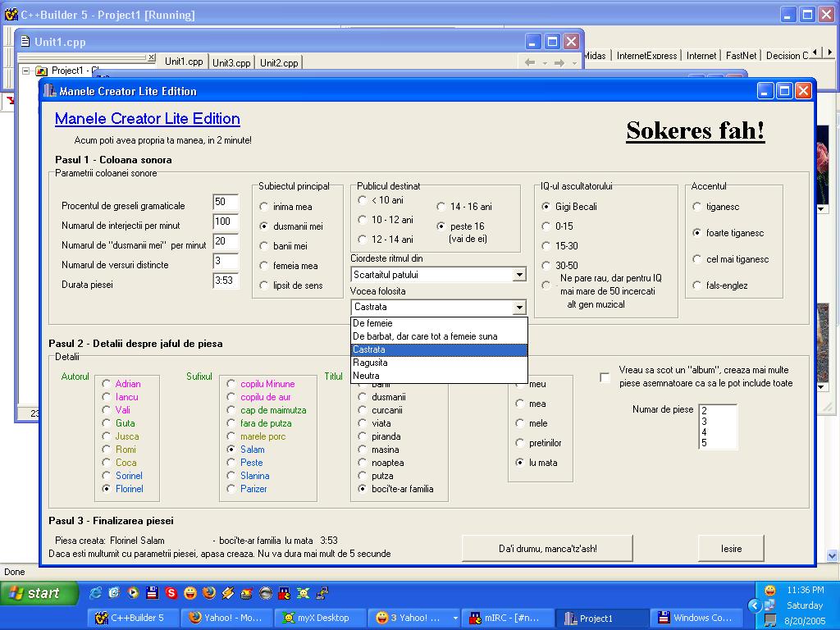Pick 'Ragusita' from the voice list
The width and height of the screenshot is (840, 630).
click(370, 363)
